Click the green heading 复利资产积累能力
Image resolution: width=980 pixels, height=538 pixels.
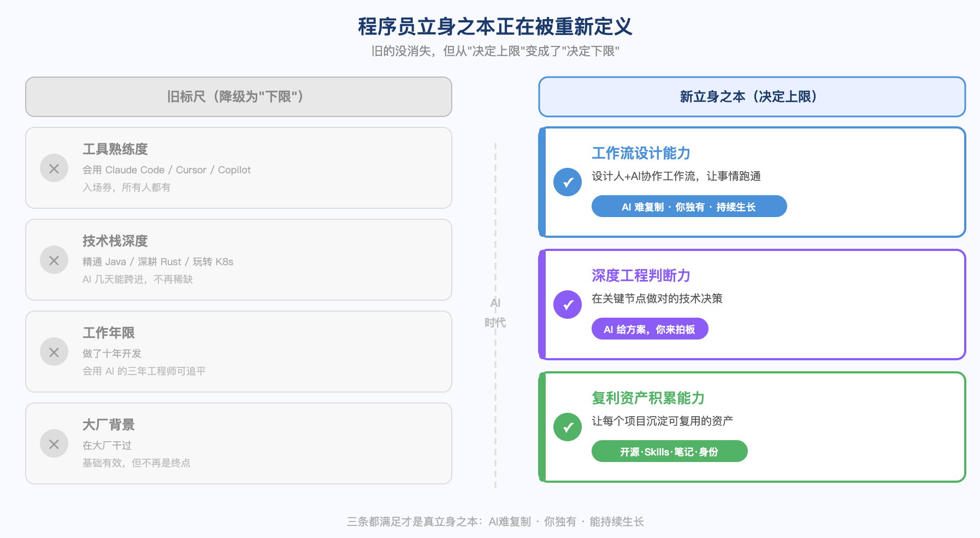tap(648, 398)
